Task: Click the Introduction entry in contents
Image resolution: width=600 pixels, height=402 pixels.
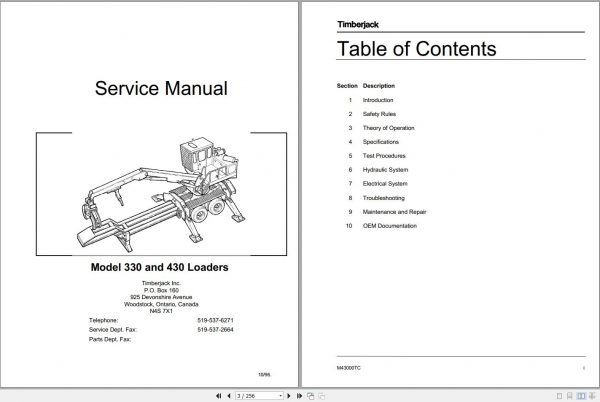Action: pos(378,100)
